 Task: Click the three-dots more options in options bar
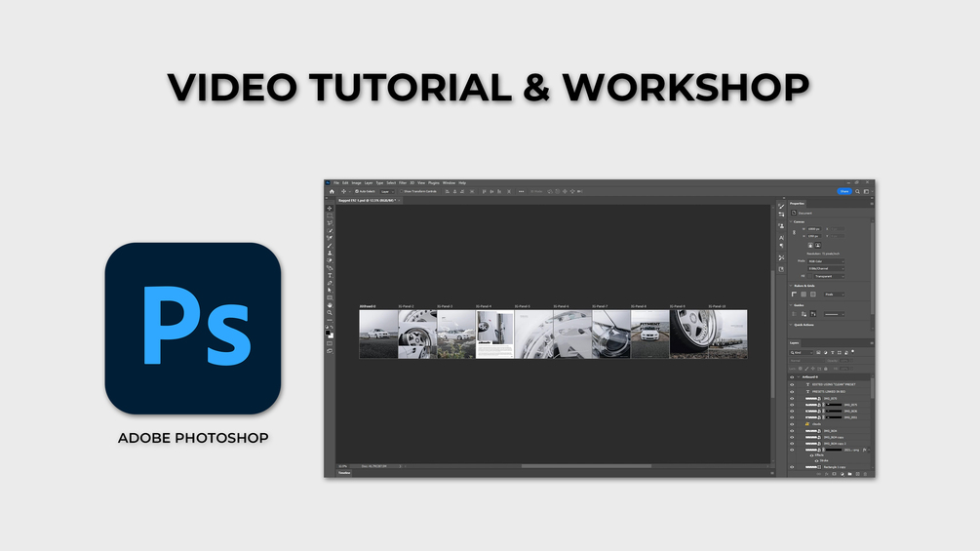pos(522,192)
